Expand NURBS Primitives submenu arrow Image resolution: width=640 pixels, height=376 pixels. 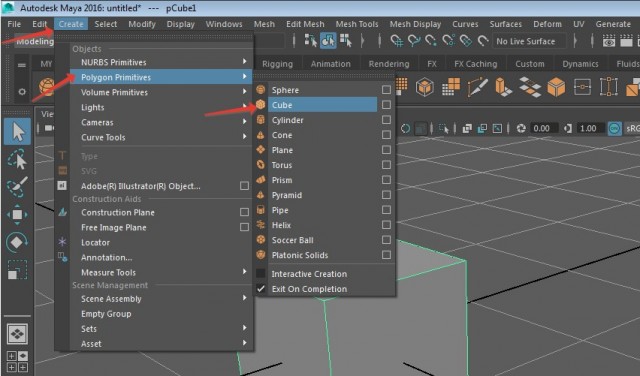[244, 61]
